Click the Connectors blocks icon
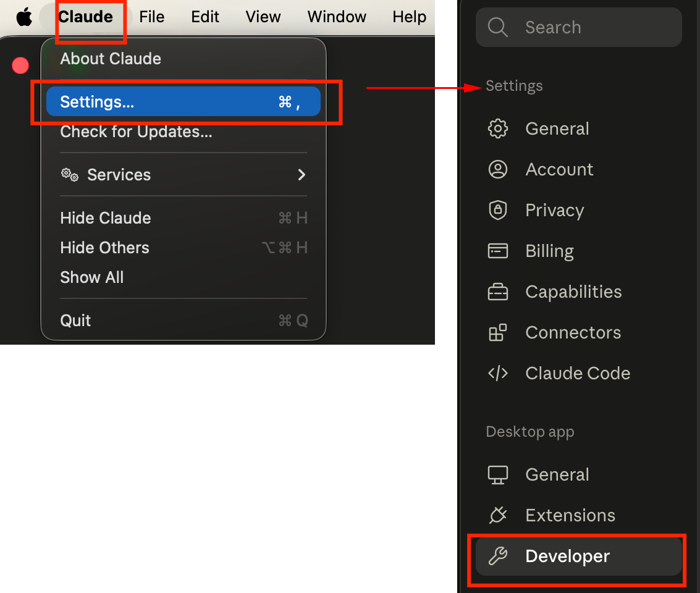 [x=498, y=332]
